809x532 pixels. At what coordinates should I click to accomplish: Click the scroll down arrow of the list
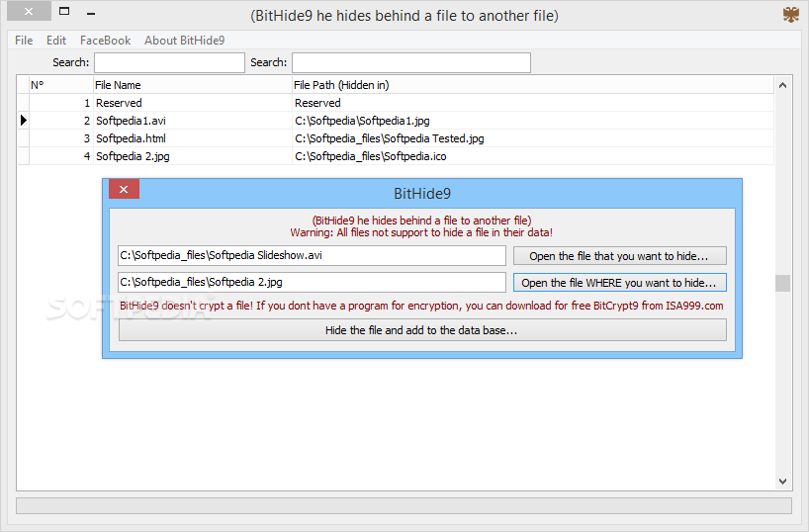tap(782, 481)
